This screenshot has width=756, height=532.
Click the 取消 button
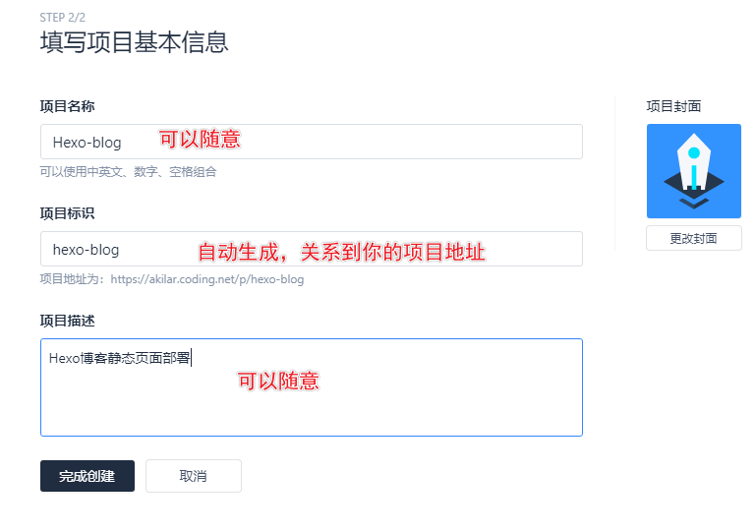194,476
